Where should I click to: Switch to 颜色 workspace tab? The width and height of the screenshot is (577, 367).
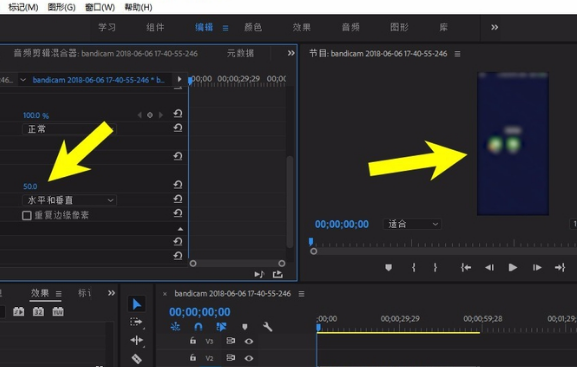(253, 27)
